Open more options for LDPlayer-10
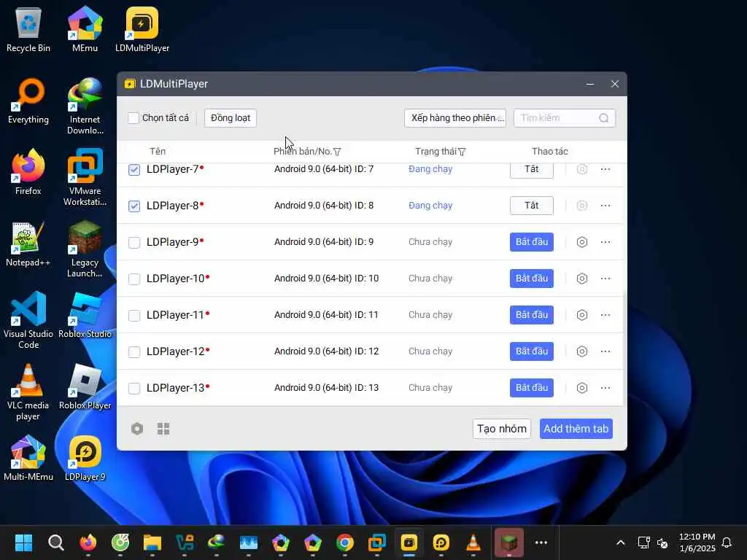This screenshot has width=747, height=560. pyautogui.click(x=605, y=279)
